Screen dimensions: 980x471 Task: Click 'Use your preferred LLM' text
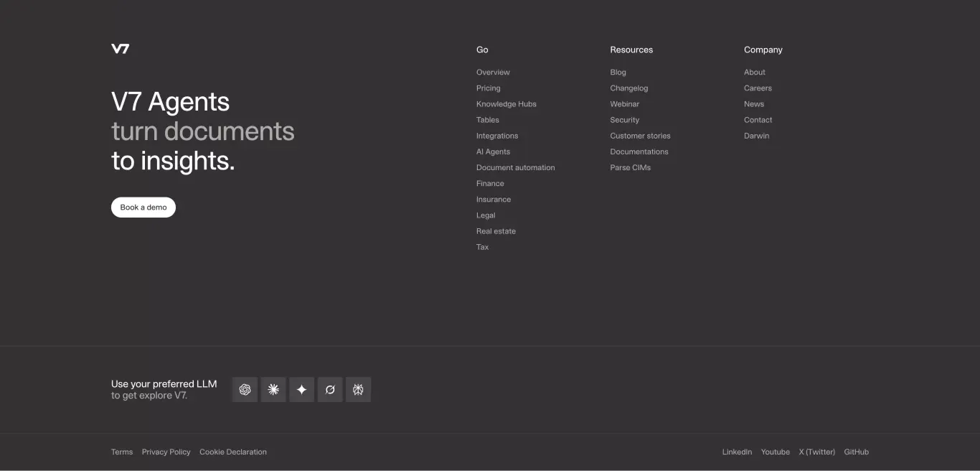click(164, 384)
